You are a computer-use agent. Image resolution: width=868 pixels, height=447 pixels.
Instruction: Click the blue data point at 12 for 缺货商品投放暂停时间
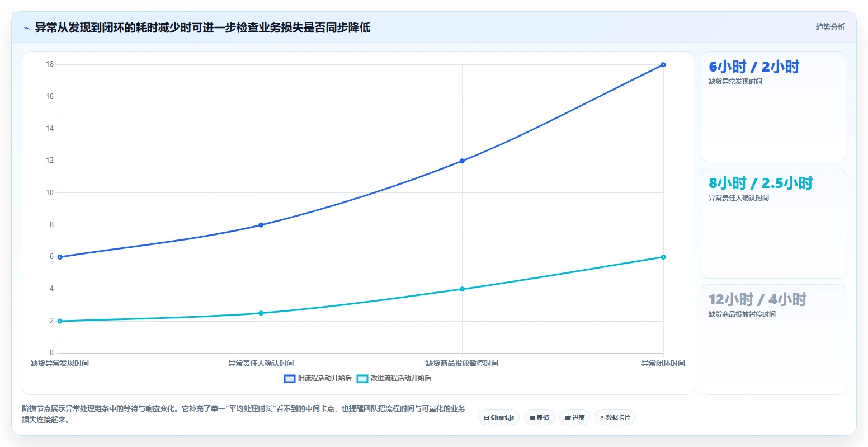[x=462, y=161]
